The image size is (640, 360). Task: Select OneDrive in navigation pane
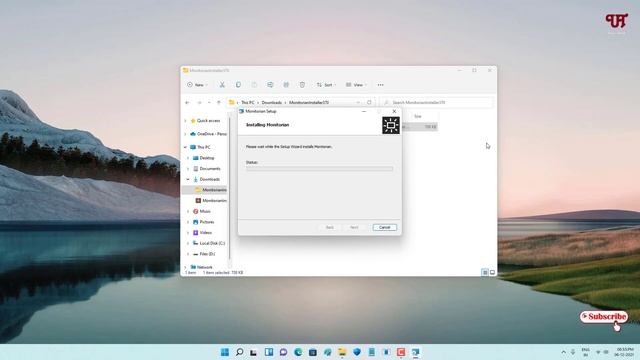pos(208,134)
